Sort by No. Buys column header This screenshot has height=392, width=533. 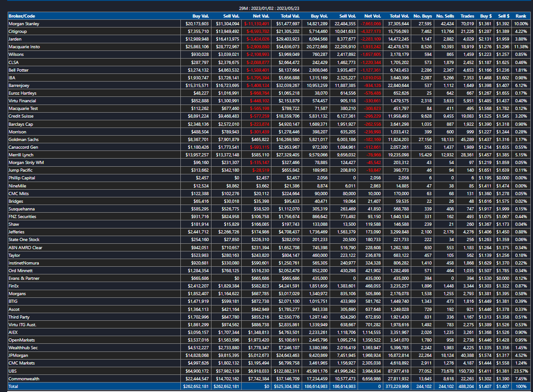423,16
